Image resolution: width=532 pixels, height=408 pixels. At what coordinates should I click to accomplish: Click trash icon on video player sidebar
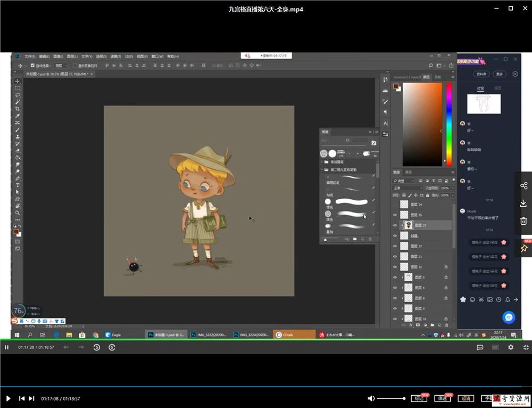[523, 221]
